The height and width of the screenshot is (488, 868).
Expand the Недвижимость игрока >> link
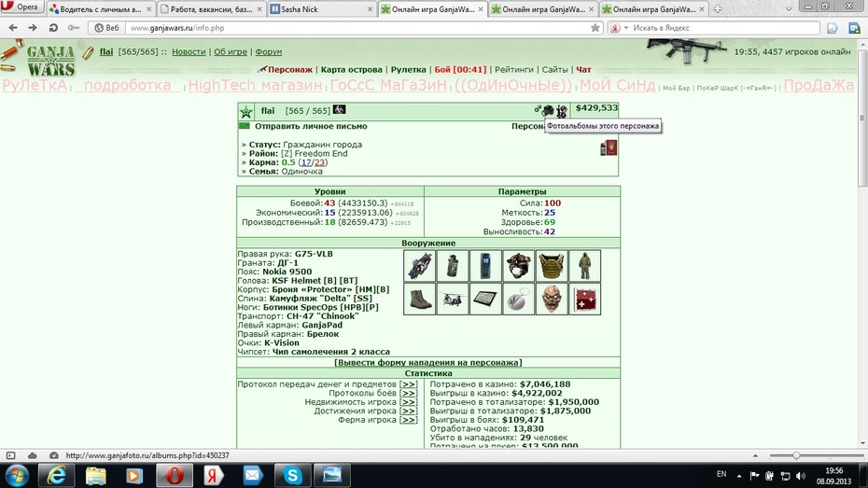click(409, 401)
